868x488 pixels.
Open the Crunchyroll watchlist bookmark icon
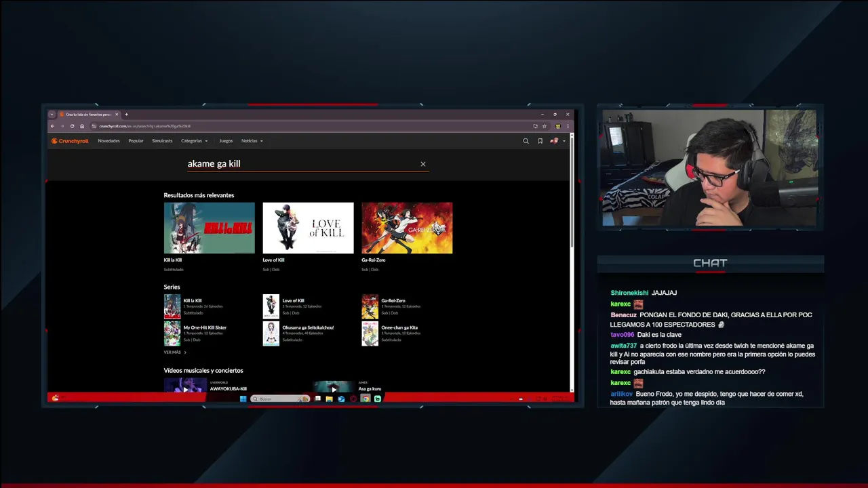click(540, 141)
